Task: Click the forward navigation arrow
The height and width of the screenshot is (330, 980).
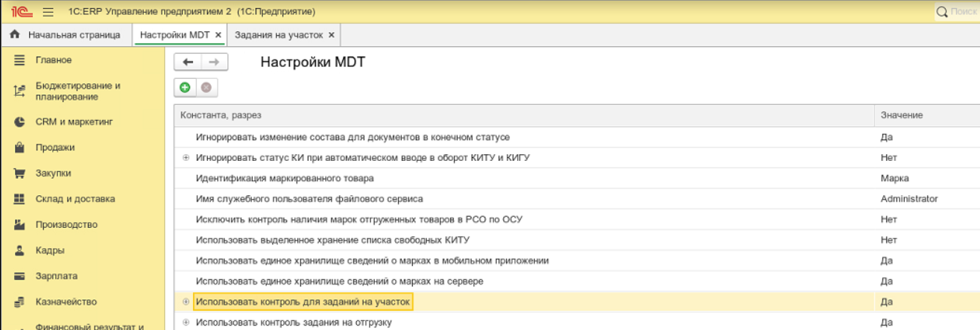Action: coord(214,63)
